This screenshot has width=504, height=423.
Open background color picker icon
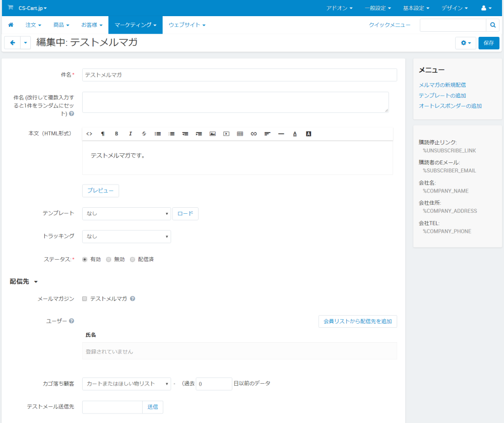tap(308, 134)
